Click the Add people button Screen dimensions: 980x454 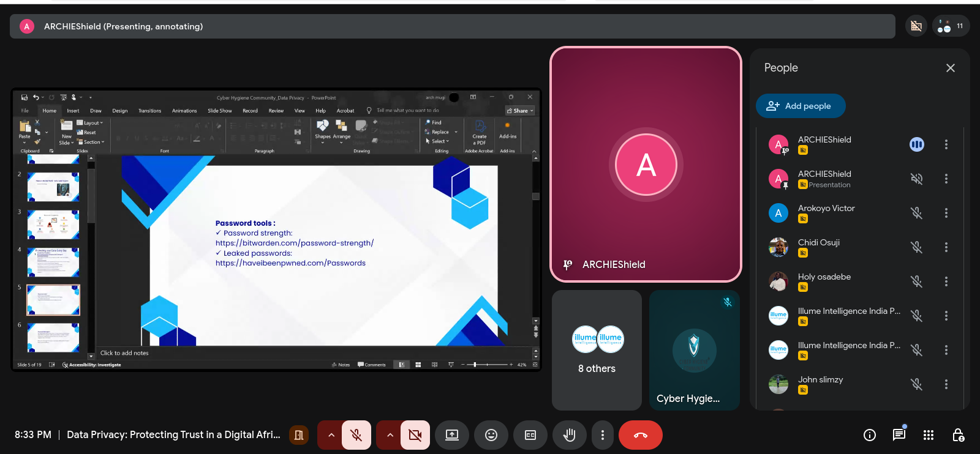pyautogui.click(x=801, y=106)
